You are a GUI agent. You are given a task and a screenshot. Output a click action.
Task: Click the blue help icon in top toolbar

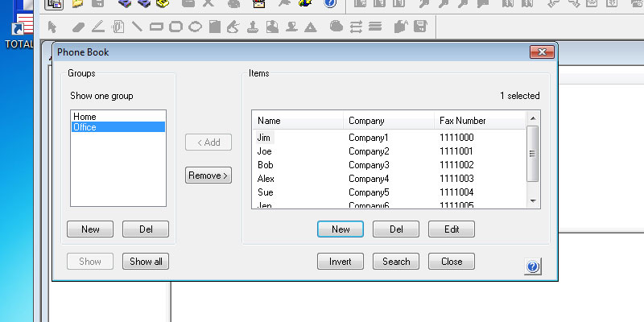330,3
